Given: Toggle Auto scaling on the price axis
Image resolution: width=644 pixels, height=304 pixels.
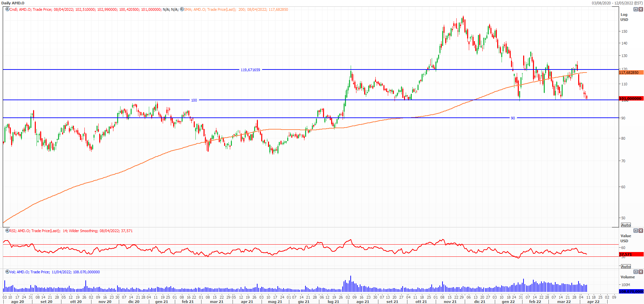Looking at the screenshot, I should [626, 225].
